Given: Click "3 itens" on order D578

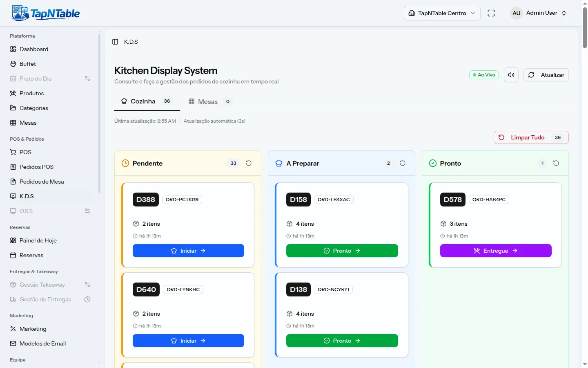Looking at the screenshot, I should [x=459, y=224].
